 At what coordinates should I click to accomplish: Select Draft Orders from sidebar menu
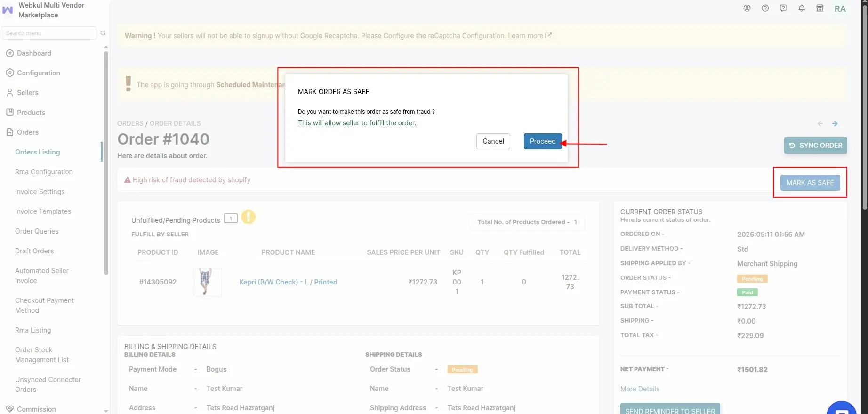34,251
